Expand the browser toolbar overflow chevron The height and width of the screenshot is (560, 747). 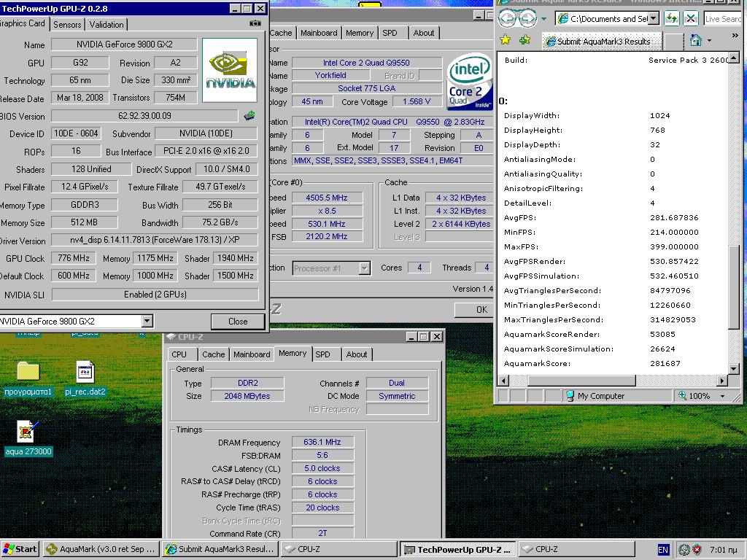pyautogui.click(x=735, y=36)
